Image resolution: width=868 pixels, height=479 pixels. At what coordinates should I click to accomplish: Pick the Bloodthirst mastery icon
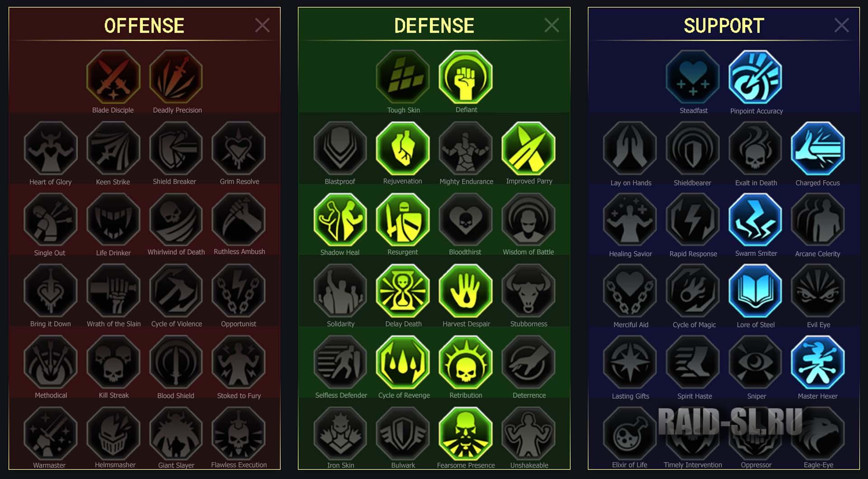click(x=466, y=220)
